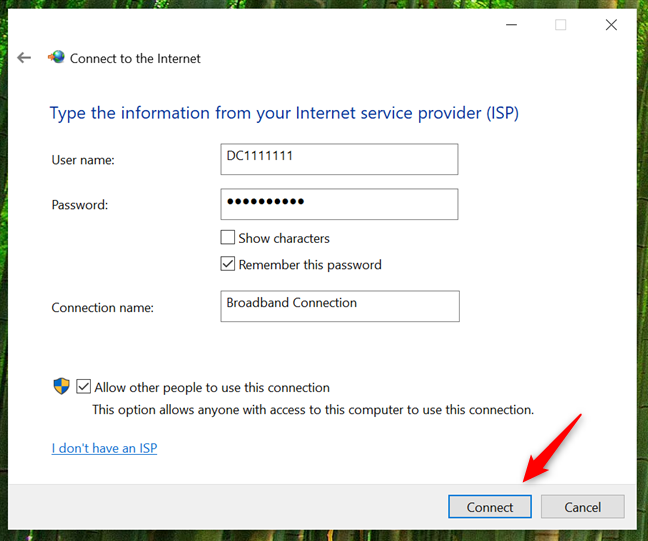648x541 pixels.
Task: Click the globe Connect to the Internet icon
Action: (x=57, y=57)
